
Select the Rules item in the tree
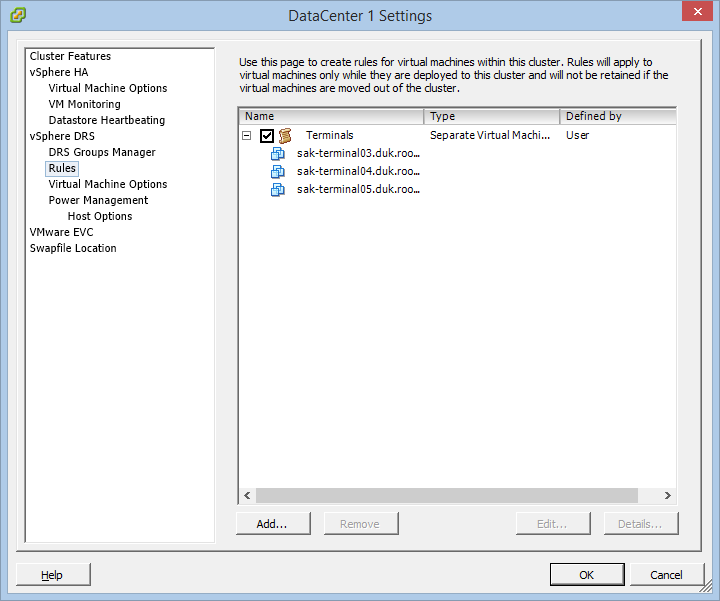coord(62,168)
